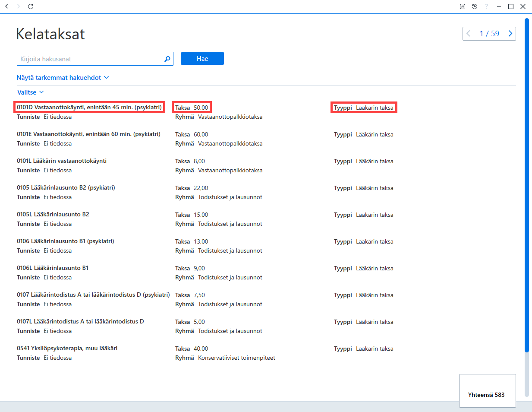Go to the next results page
The height and width of the screenshot is (412, 532).
click(510, 34)
